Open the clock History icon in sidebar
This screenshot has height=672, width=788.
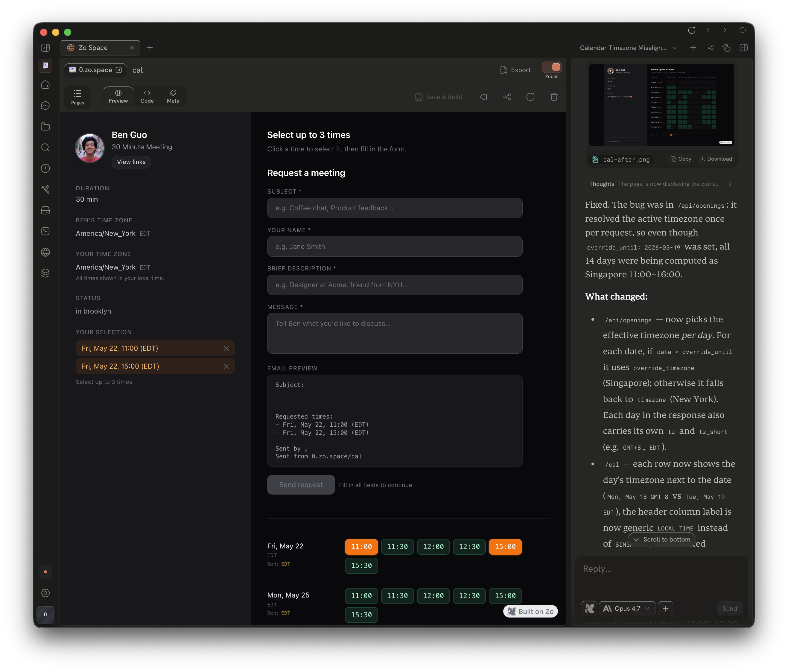[x=45, y=168]
